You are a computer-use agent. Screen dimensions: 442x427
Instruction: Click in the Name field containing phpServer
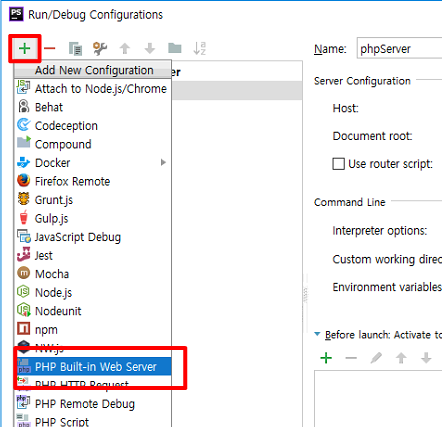pyautogui.click(x=399, y=49)
